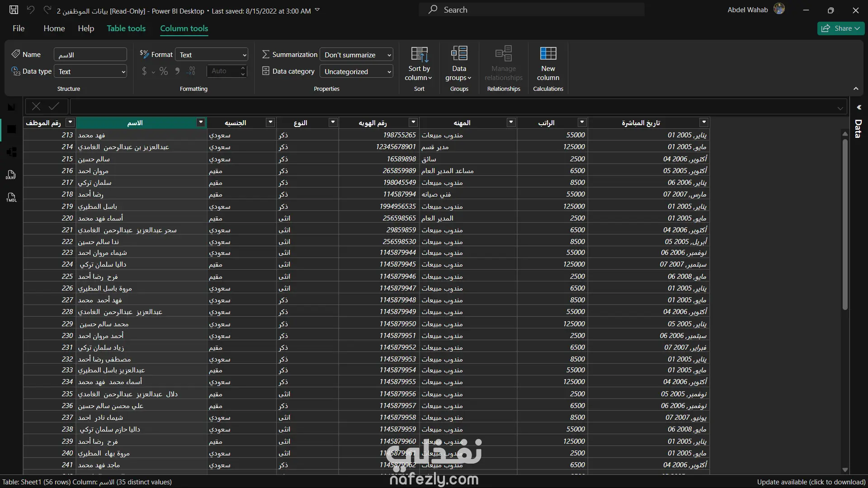868x488 pixels.
Task: Click percentage format icon
Action: (164, 71)
